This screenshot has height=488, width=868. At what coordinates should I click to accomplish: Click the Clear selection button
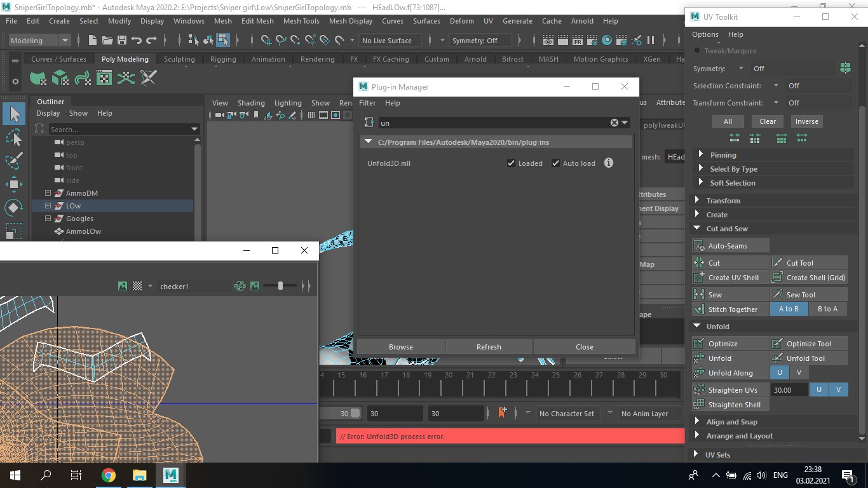pyautogui.click(x=768, y=121)
